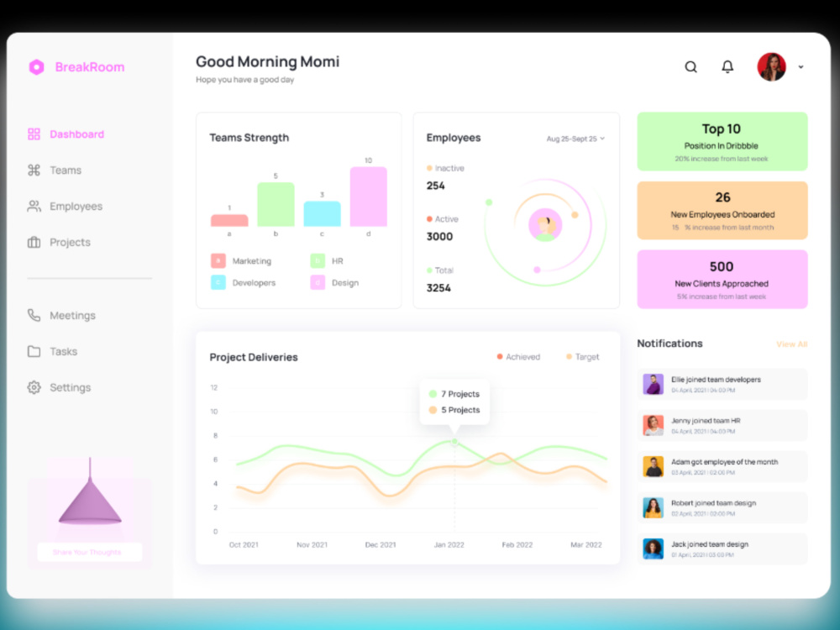Click Adam's avatar thumbnail
840x630 pixels.
[653, 466]
